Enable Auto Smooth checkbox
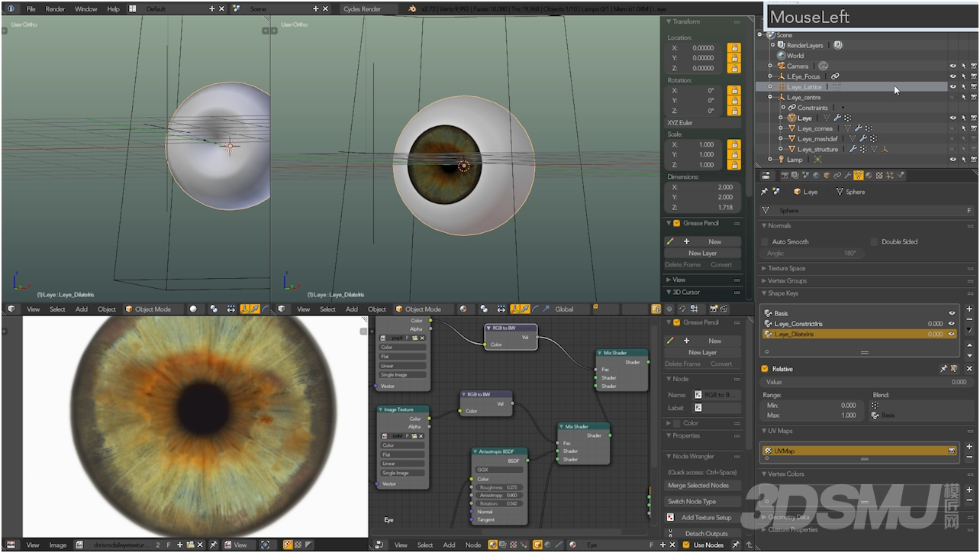Image resolution: width=980 pixels, height=553 pixels. [x=766, y=241]
